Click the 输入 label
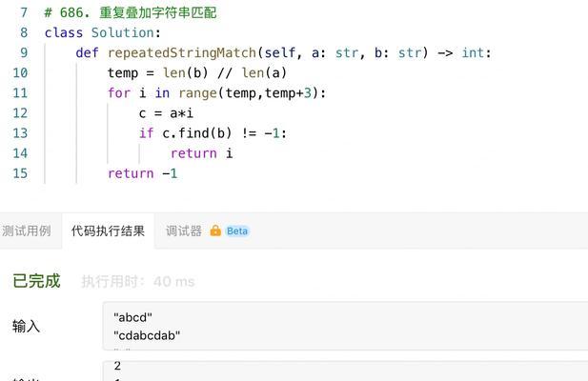 point(26,327)
